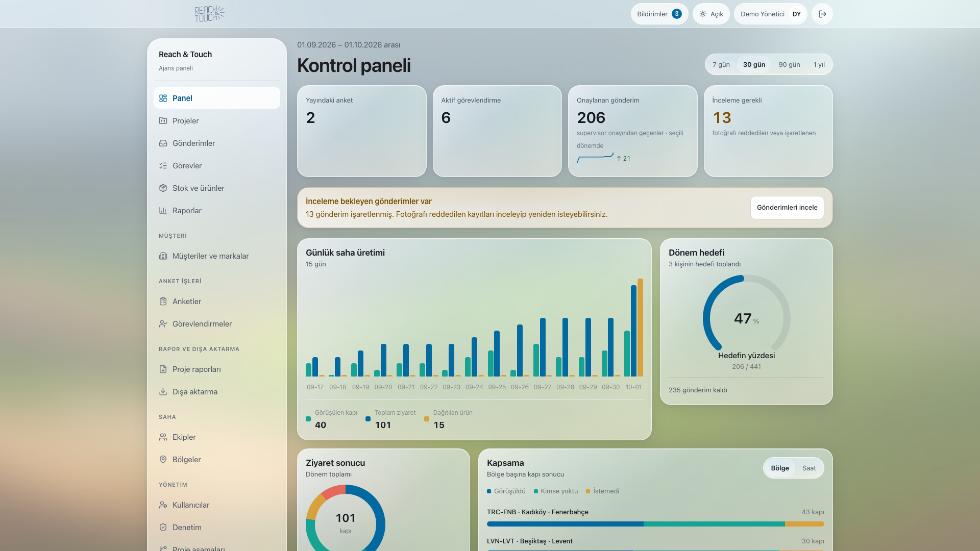The width and height of the screenshot is (980, 551).
Task: Open the Bildirimler notifications button
Action: point(659,14)
